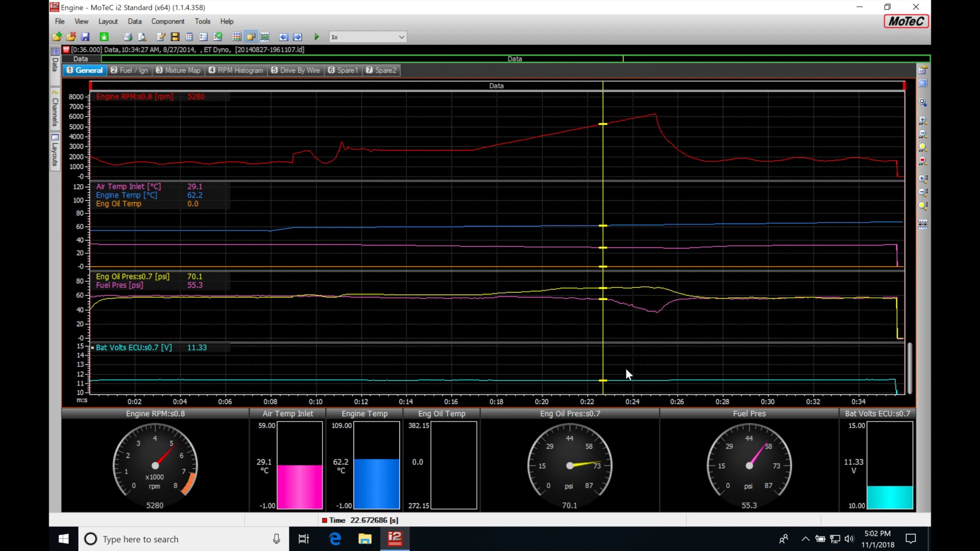Go to next data file with the blue right-arrow icon
This screenshot has height=551, width=980.
pos(298,36)
